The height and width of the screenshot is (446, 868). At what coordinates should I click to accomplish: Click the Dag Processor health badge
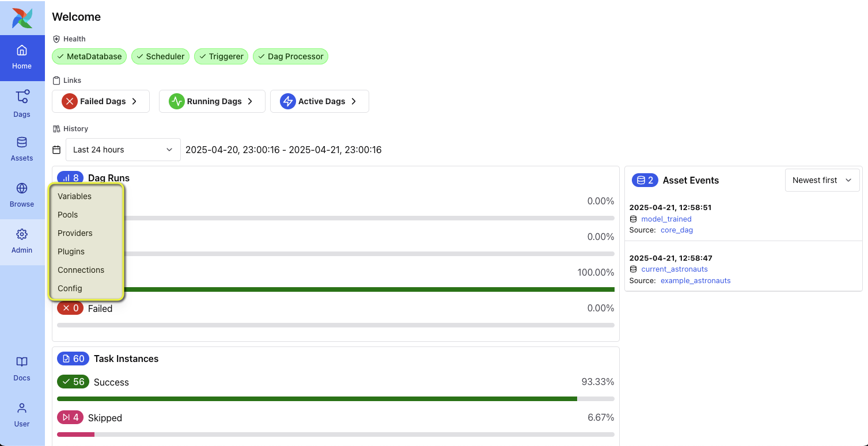[x=290, y=56]
